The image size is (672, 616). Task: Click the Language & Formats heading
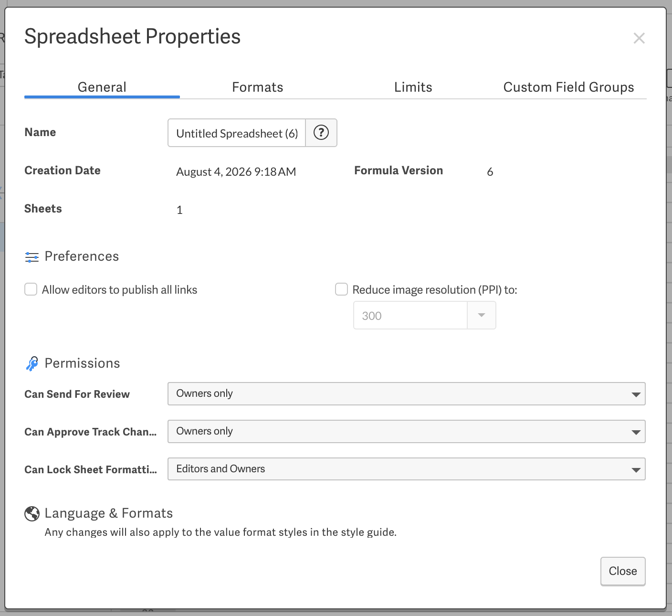[x=109, y=513]
